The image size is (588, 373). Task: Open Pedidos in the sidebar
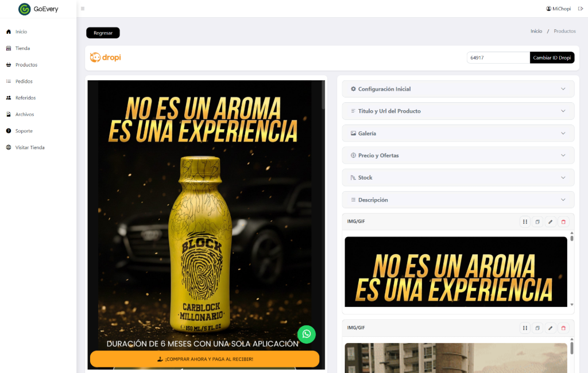24,81
